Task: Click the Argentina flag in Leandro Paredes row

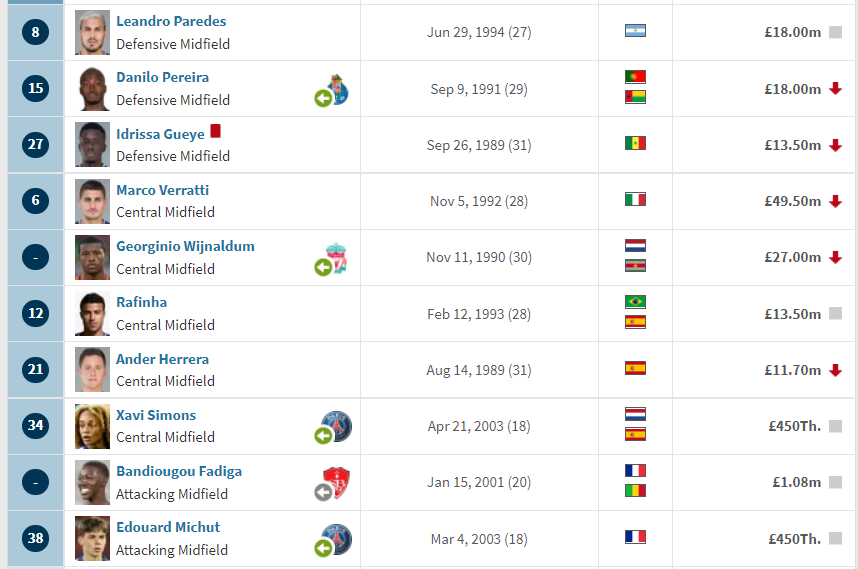Action: pyautogui.click(x=635, y=31)
